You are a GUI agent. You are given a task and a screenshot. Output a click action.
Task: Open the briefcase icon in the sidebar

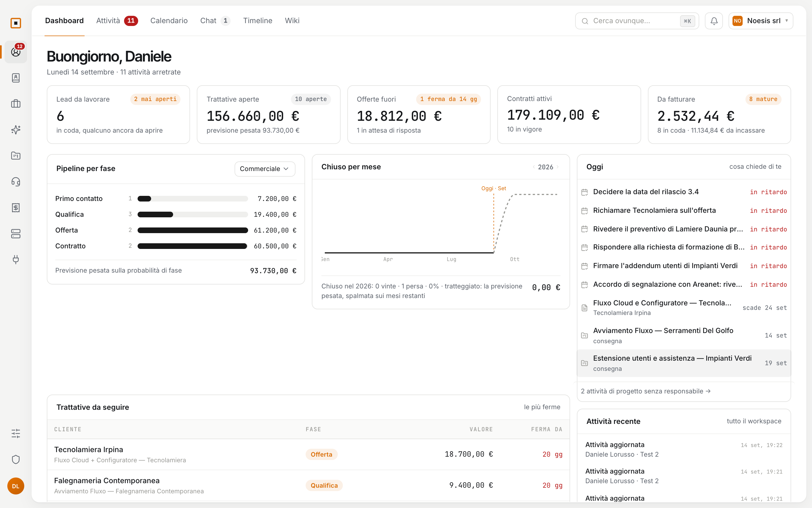[16, 104]
